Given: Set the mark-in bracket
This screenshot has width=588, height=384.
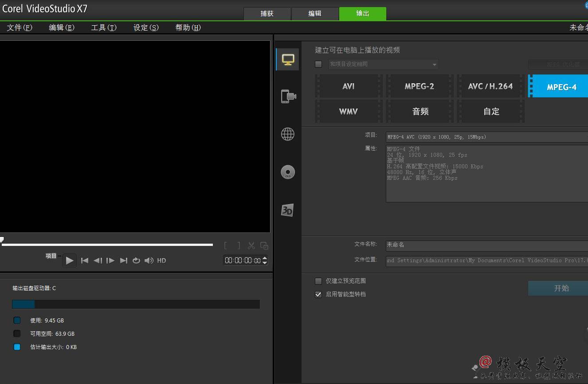Looking at the screenshot, I should pos(226,245).
